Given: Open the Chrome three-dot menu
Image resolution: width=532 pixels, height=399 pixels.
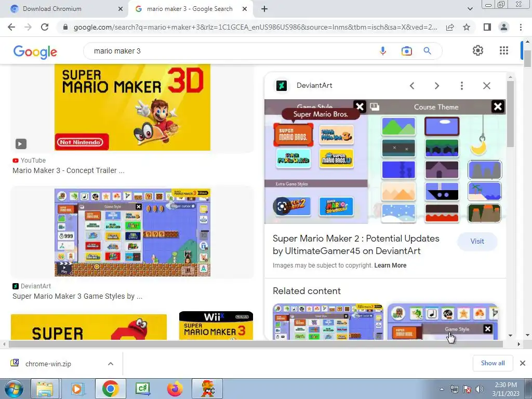Looking at the screenshot, I should [x=521, y=27].
